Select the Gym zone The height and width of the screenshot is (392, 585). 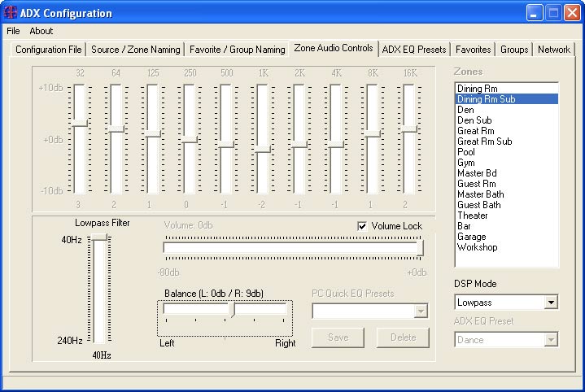(x=507, y=162)
